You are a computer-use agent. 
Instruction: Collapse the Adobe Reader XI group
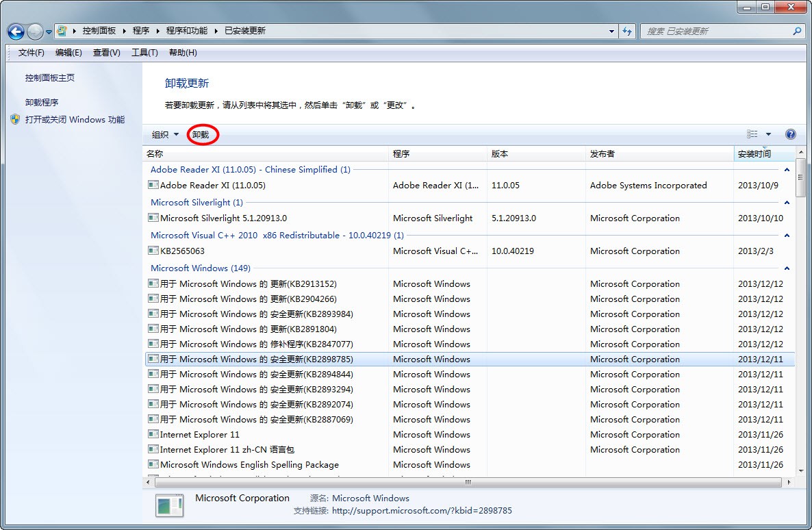pos(787,170)
